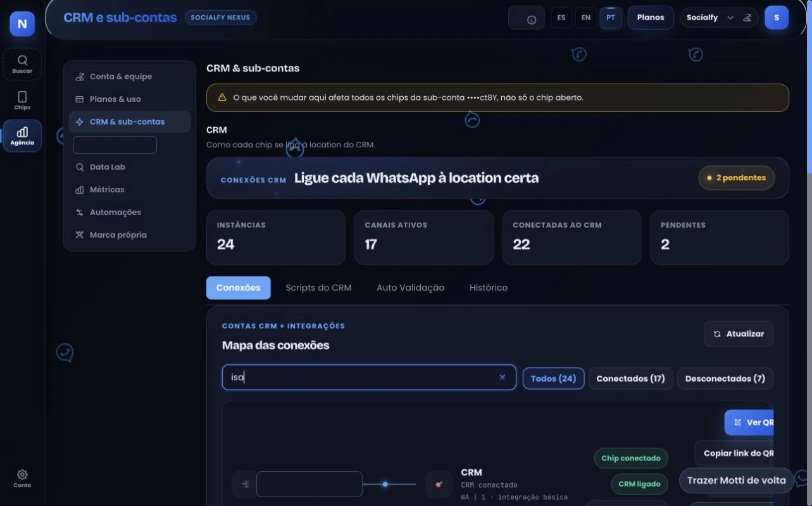
Task: Open Conta settings gear in sidebar
Action: pos(22,478)
